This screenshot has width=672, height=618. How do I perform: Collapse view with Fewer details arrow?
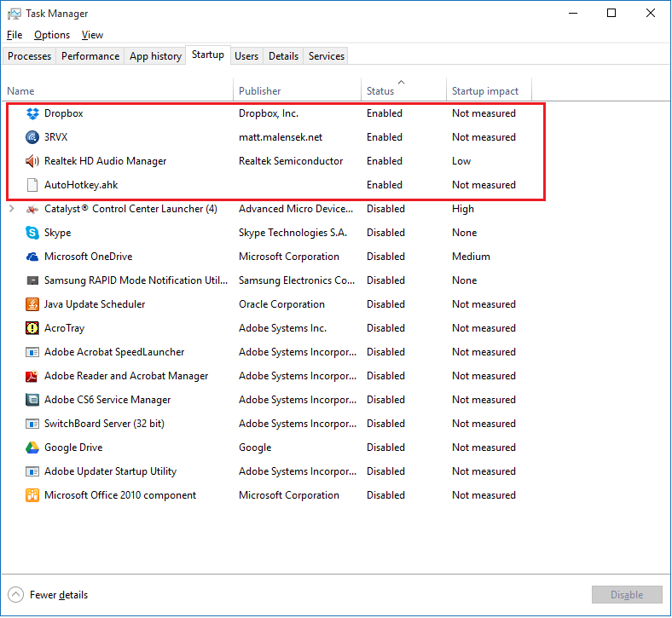[15, 595]
